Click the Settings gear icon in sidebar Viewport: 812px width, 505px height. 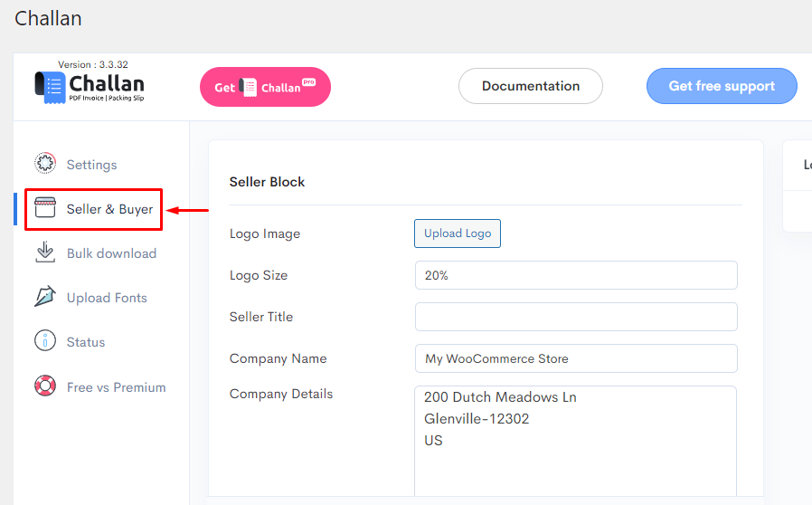[x=45, y=163]
